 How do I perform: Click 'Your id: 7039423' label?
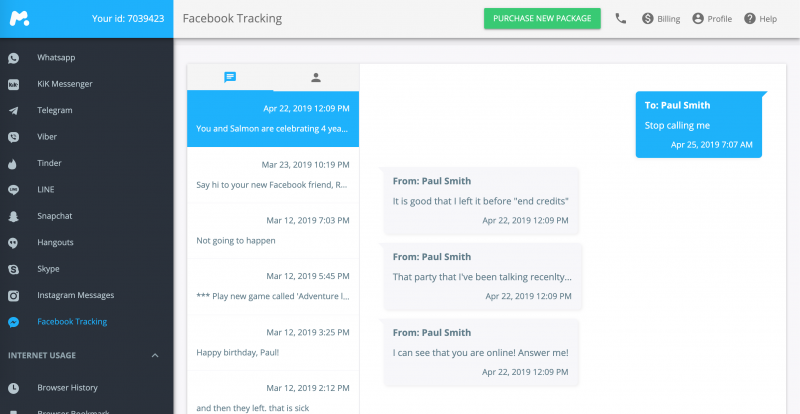tap(128, 19)
